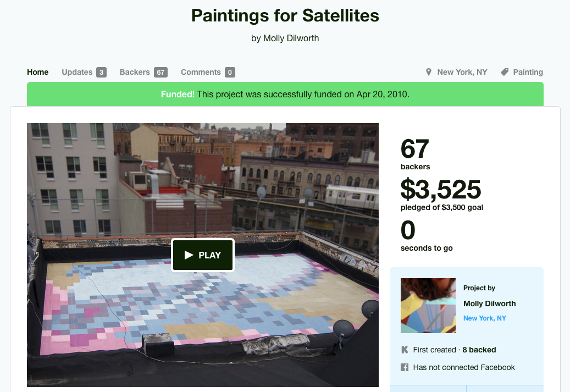Click the green Funded status banner

point(285,94)
